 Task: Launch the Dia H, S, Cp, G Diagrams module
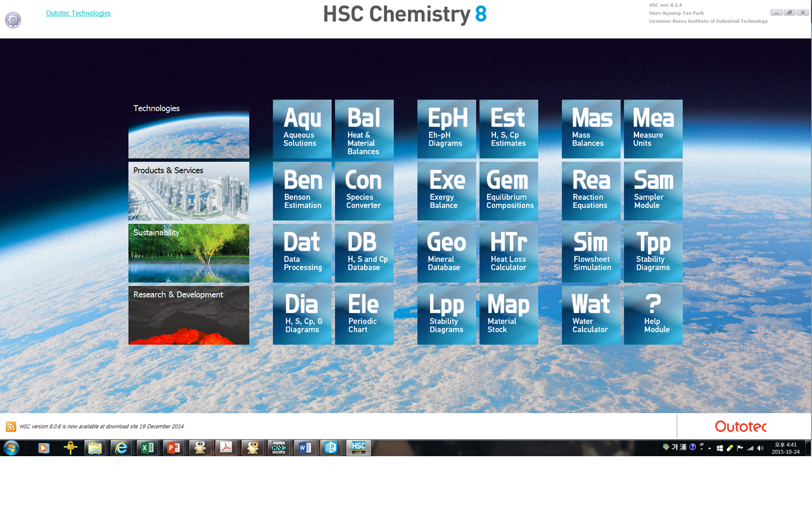point(302,315)
